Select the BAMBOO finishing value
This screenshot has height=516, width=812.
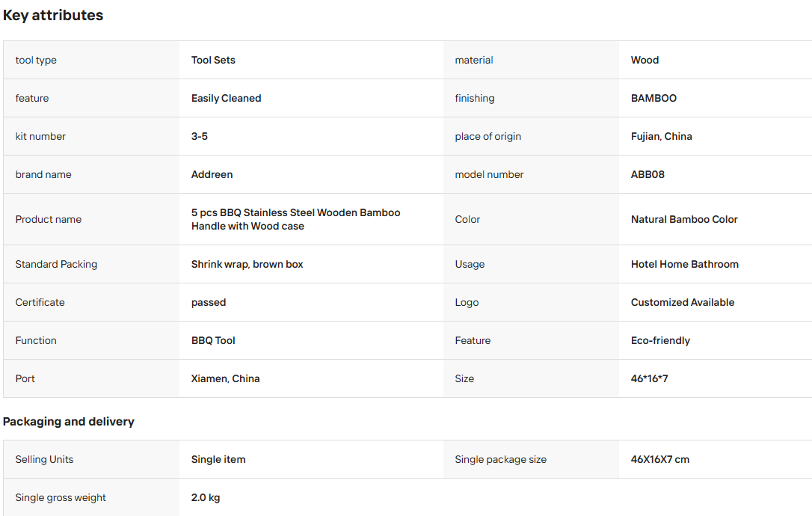coord(653,99)
